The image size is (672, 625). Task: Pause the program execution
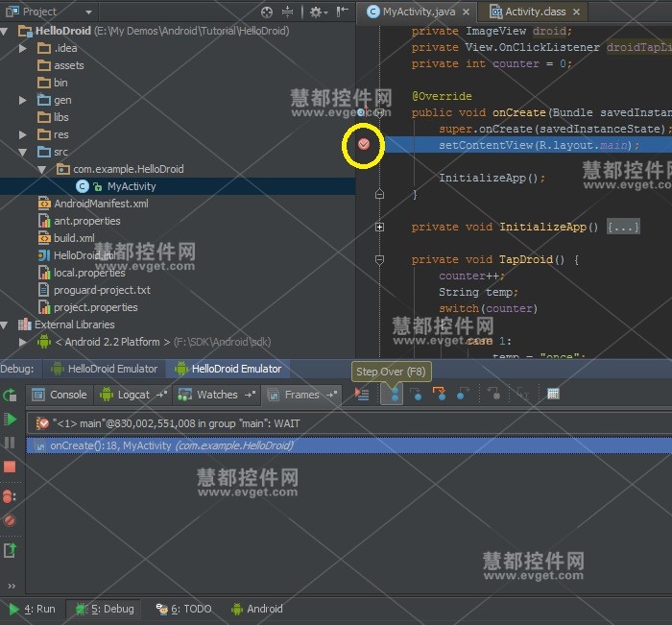[x=10, y=443]
